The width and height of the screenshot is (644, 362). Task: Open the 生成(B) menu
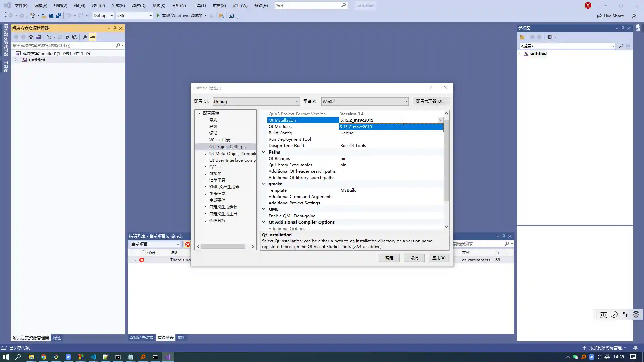coord(118,5)
